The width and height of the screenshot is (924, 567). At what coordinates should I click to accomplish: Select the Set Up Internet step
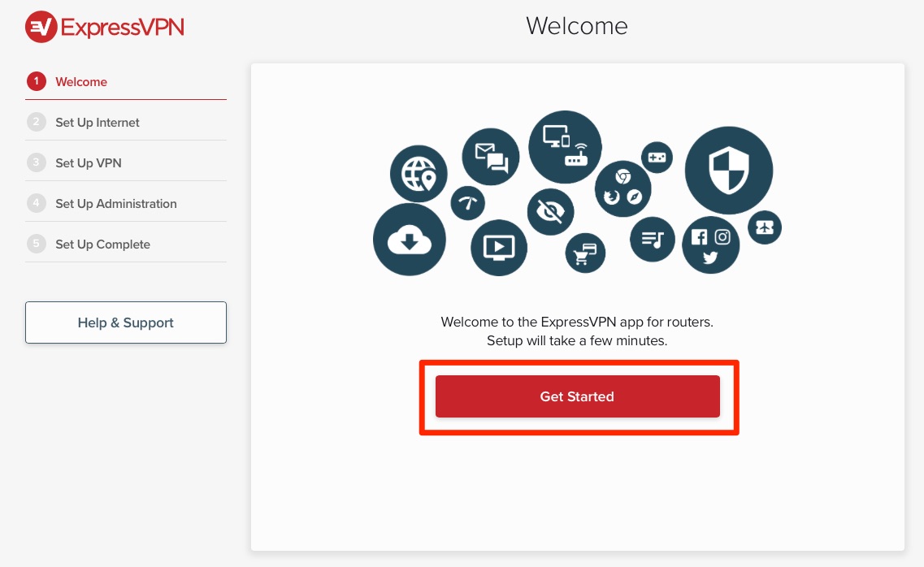(x=98, y=122)
